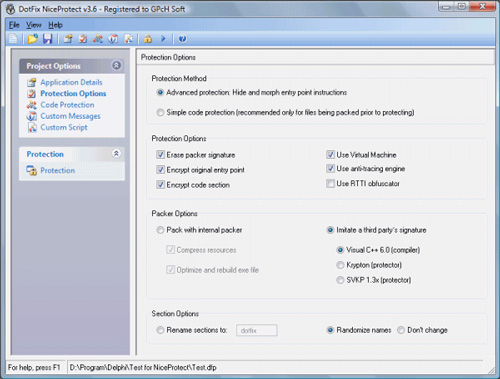Click the section name input field
The image size is (500, 379).
(x=257, y=330)
